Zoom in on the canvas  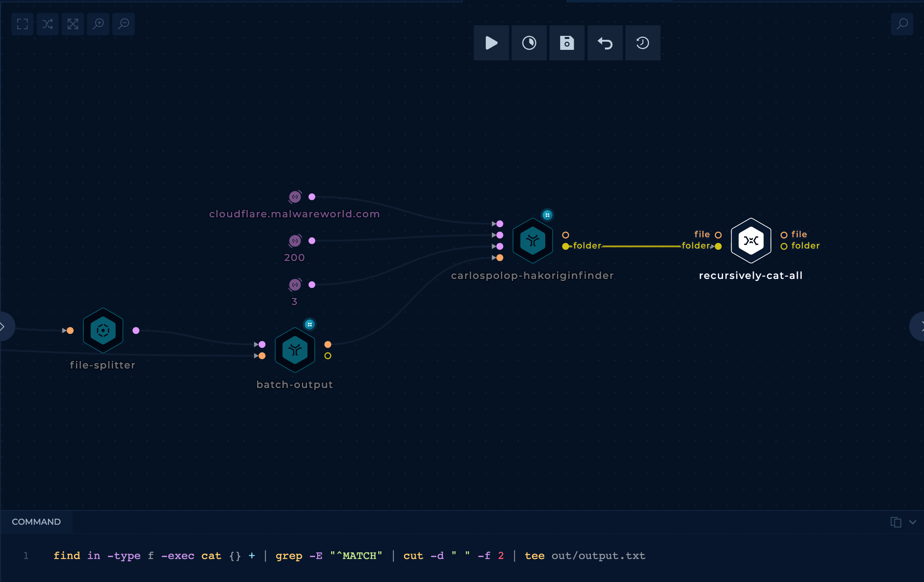click(x=98, y=24)
